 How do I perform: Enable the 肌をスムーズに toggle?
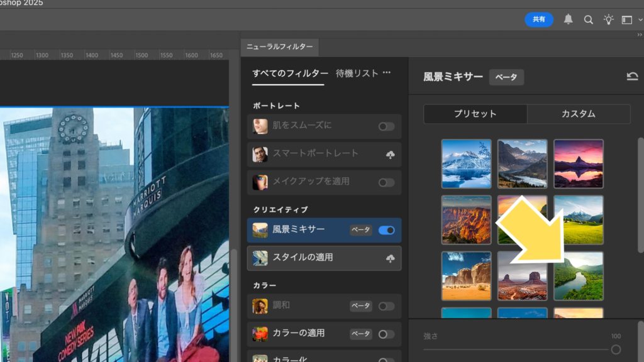click(387, 126)
